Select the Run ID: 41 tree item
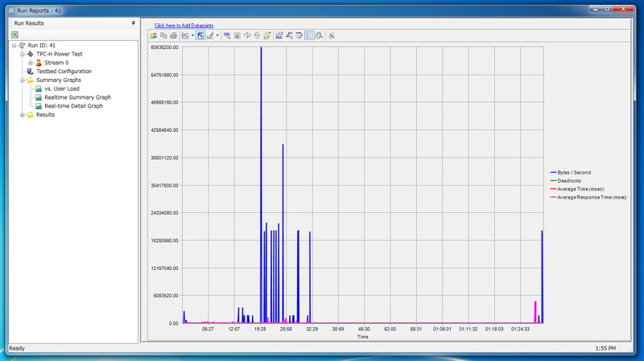Viewport: 644px width, 361px height. [x=42, y=46]
